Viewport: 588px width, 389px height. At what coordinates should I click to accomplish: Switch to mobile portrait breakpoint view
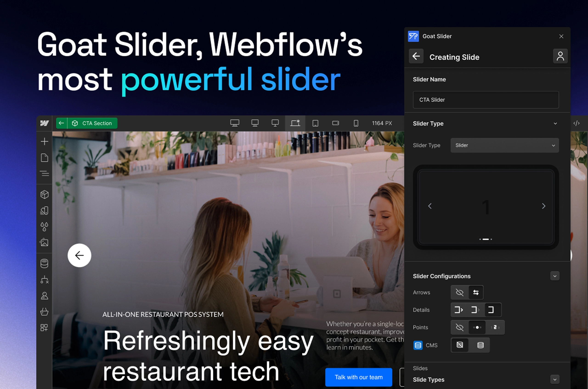(x=356, y=123)
